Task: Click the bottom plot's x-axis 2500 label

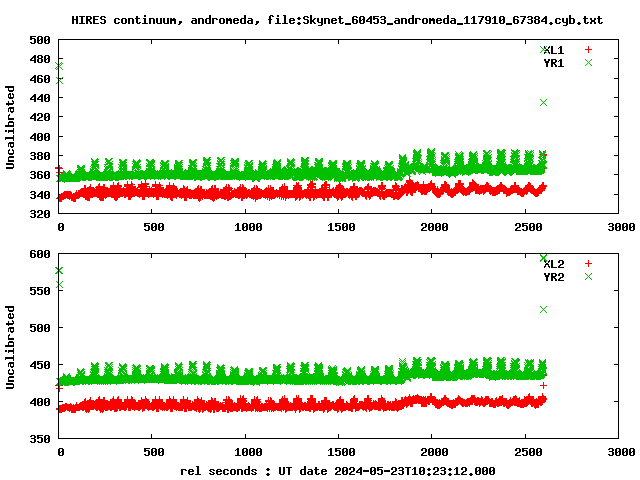Action: coord(528,452)
